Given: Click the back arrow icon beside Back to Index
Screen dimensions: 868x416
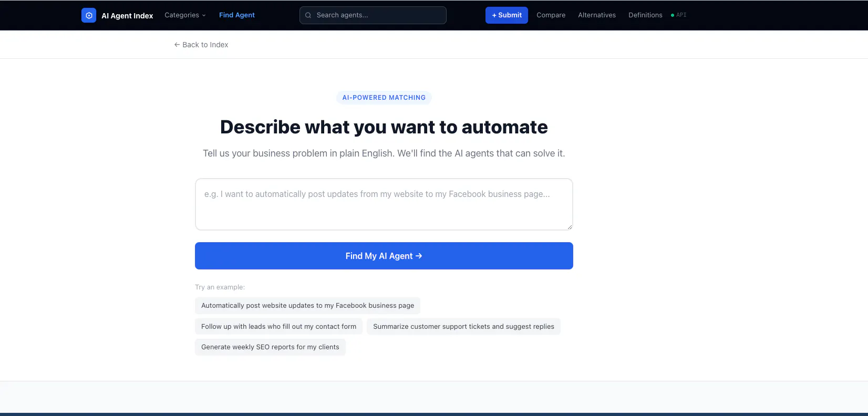Looking at the screenshot, I should (x=177, y=45).
